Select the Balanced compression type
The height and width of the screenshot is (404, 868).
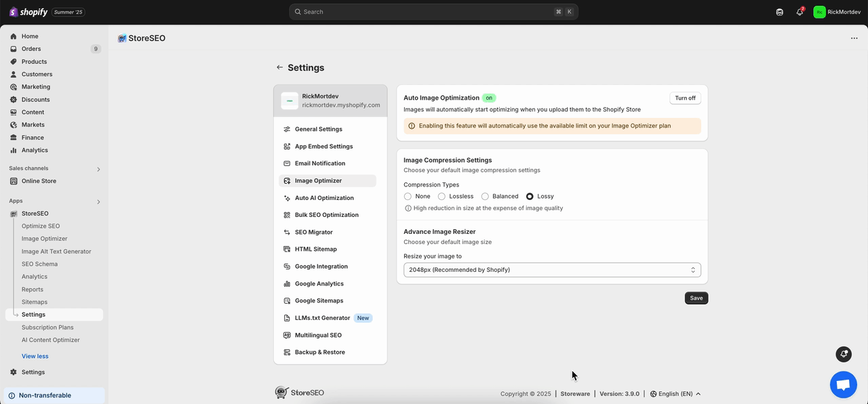[485, 197]
